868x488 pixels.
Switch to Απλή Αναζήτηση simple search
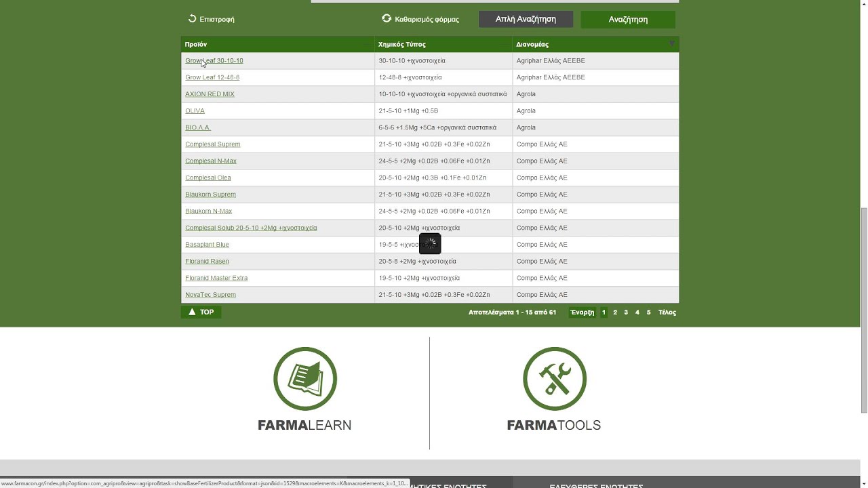pos(526,19)
